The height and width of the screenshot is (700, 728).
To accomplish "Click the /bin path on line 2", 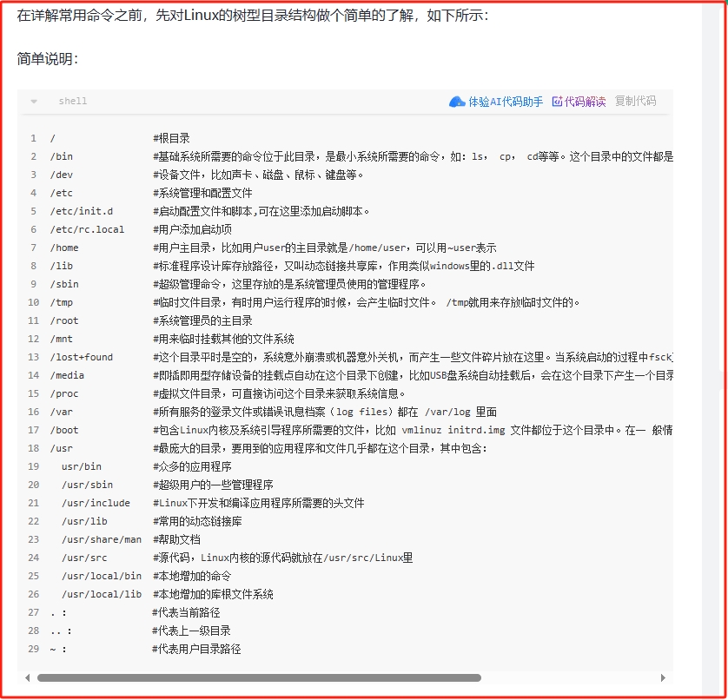I will point(60,156).
